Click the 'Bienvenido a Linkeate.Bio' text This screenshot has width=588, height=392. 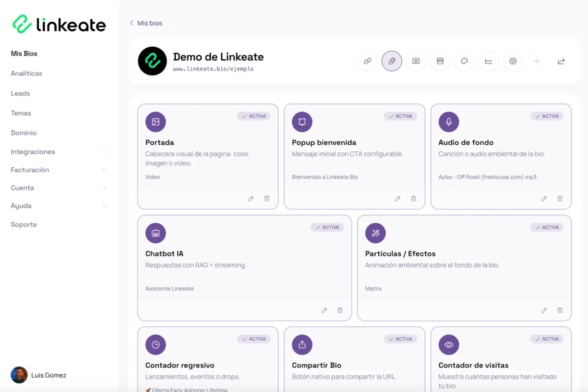pos(325,177)
